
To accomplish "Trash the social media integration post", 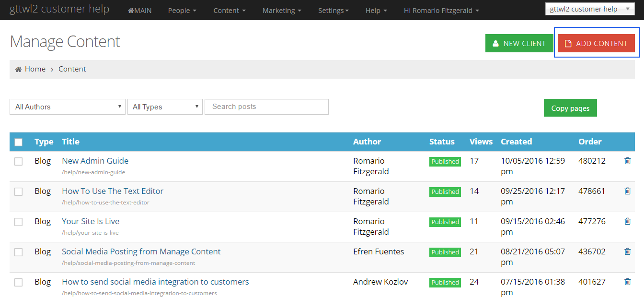I will 627,282.
